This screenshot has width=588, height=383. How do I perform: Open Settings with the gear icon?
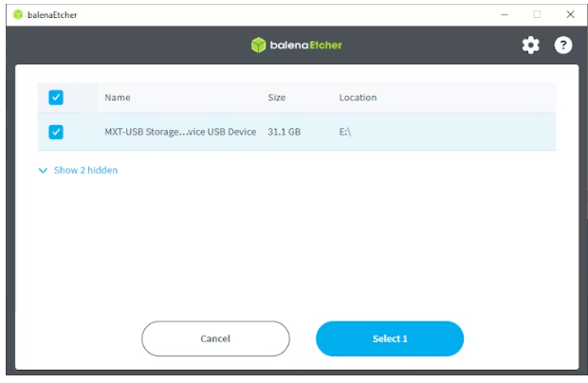coord(530,45)
